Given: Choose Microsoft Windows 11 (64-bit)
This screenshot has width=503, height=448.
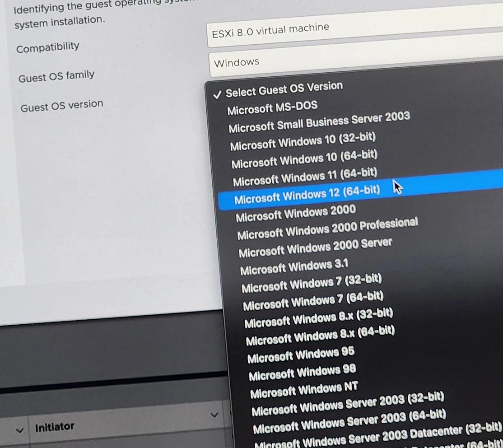Looking at the screenshot, I should pos(305,177).
